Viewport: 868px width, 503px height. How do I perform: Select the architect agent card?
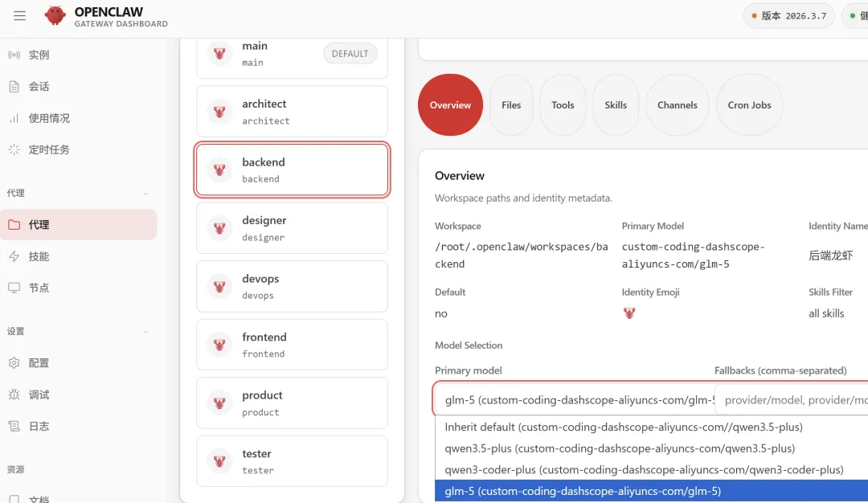pos(292,111)
